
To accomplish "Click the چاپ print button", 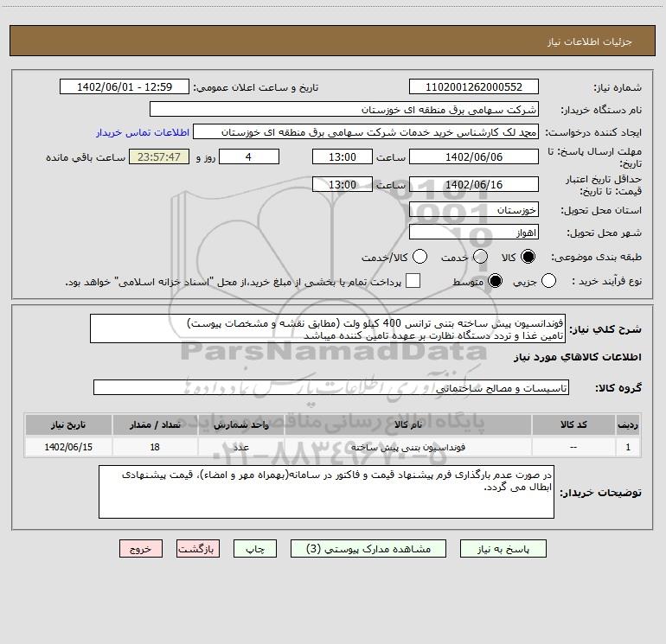I will (255, 549).
